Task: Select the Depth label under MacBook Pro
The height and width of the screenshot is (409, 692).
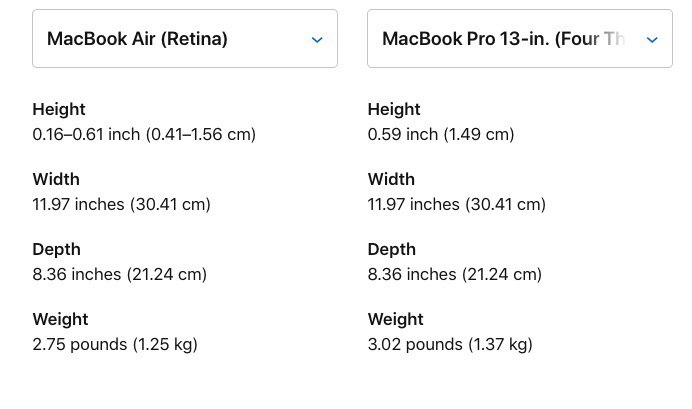Action: 392,249
